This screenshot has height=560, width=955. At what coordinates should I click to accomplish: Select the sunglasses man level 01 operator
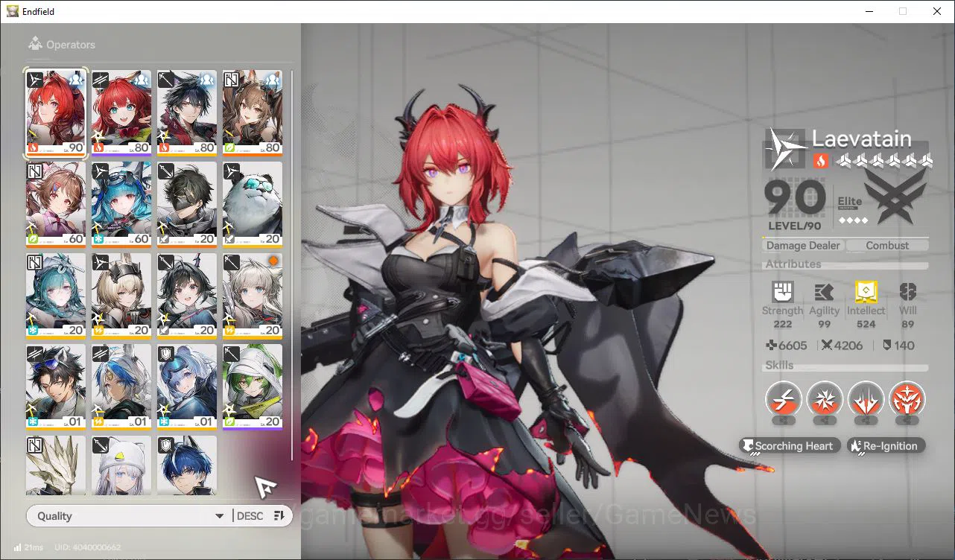(56, 387)
